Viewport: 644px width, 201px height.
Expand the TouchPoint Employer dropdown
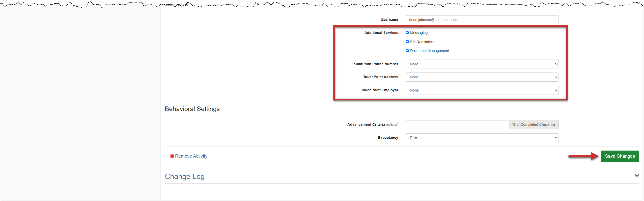click(482, 90)
